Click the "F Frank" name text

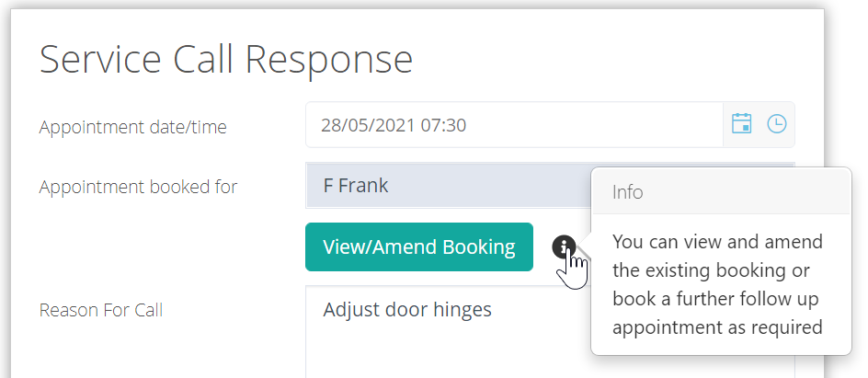click(356, 186)
